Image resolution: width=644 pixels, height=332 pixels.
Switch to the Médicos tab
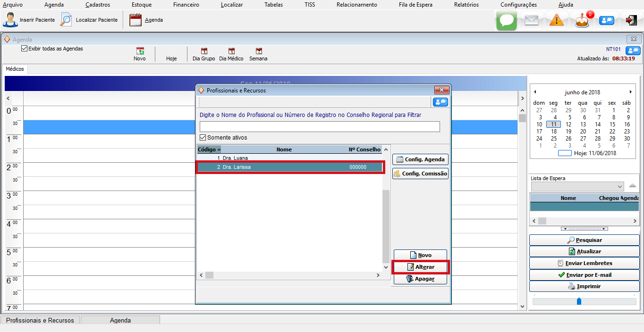pos(15,69)
